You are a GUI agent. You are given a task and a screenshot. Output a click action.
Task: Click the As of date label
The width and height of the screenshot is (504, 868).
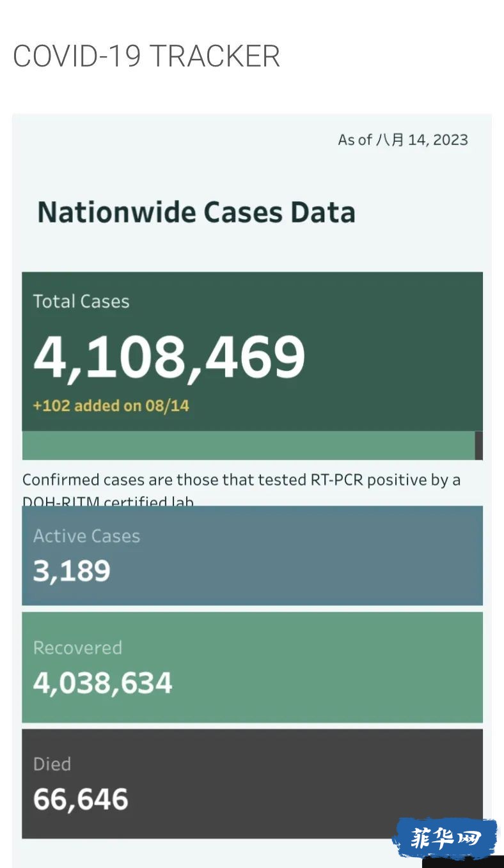pos(403,140)
